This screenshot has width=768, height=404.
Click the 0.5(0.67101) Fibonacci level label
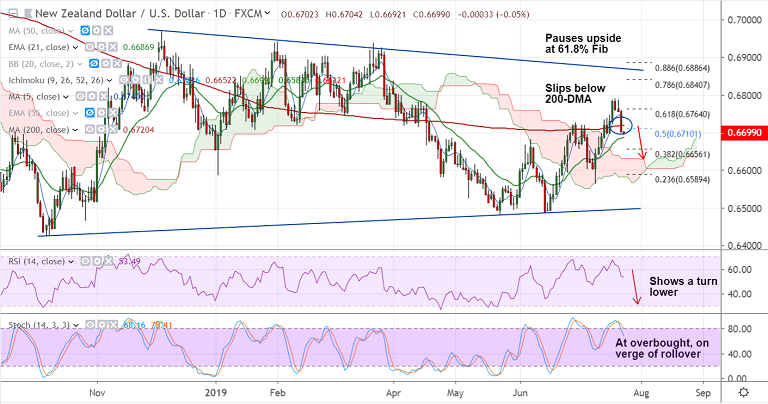(678, 134)
